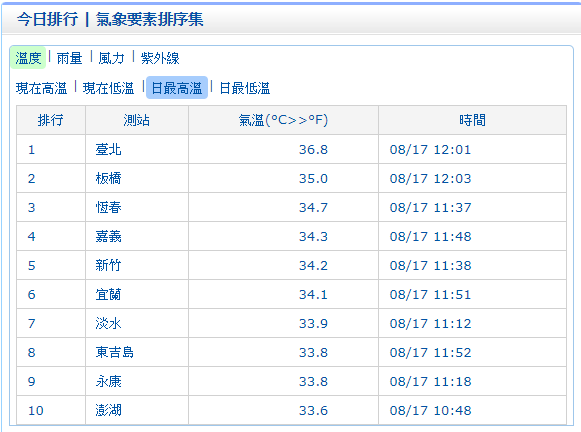This screenshot has height=432, width=581.
Task: Click the 36.8 temperature value
Action: (x=313, y=150)
